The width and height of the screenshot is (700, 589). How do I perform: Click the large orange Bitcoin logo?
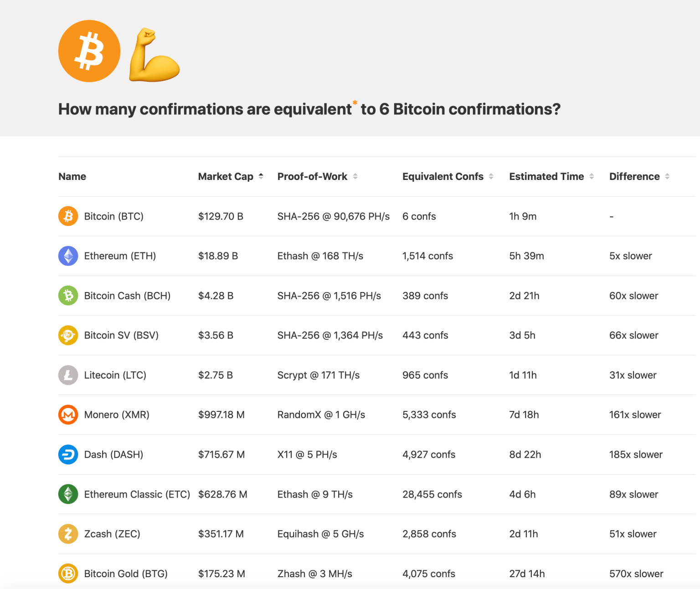pos(89,51)
